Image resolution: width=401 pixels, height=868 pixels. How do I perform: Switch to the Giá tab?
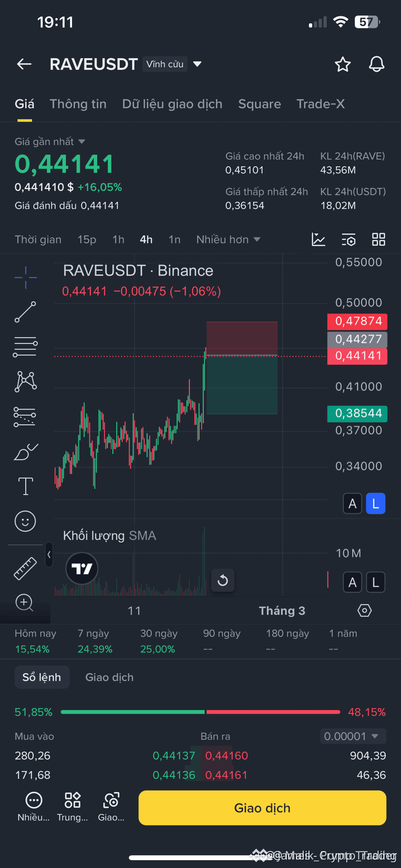click(24, 104)
